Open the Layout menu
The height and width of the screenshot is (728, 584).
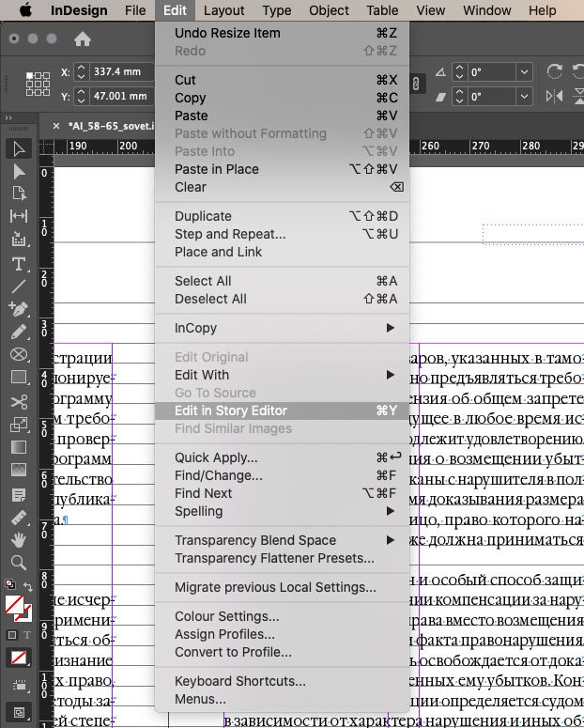tap(223, 10)
